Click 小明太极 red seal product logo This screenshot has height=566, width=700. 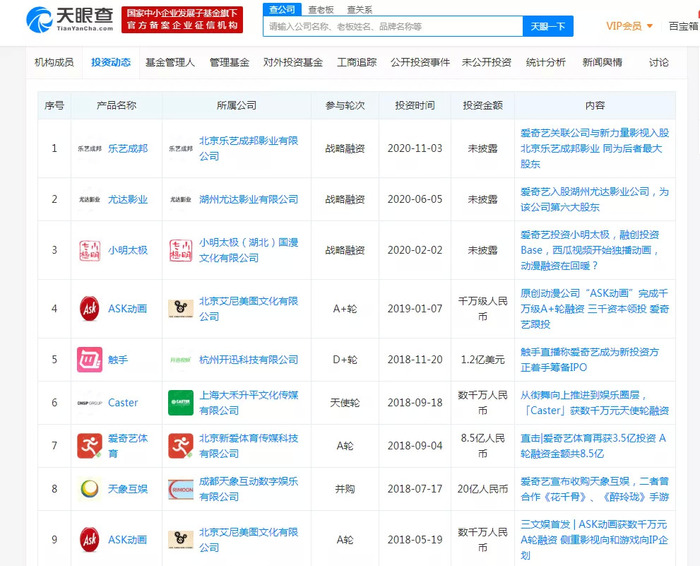click(x=90, y=250)
